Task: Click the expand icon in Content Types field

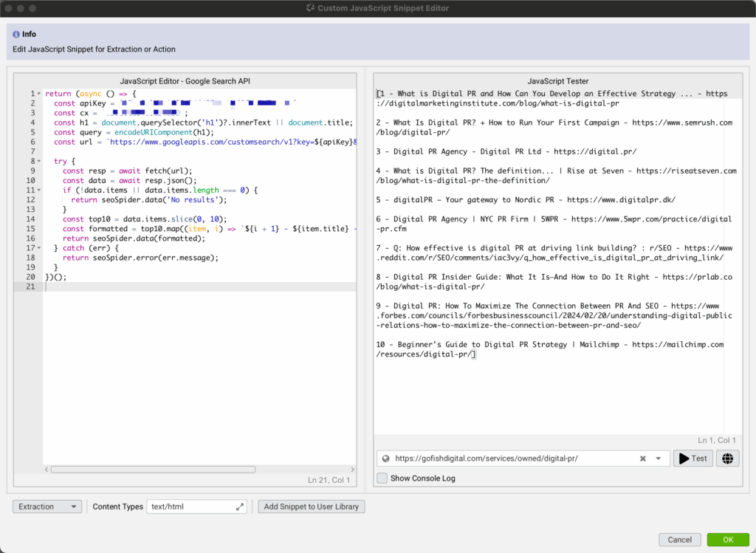Action: (240, 506)
